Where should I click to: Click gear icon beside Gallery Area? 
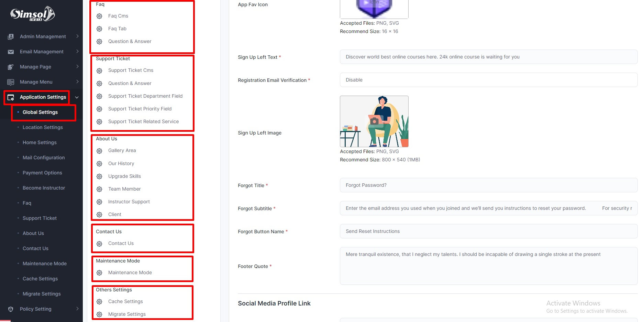click(99, 151)
